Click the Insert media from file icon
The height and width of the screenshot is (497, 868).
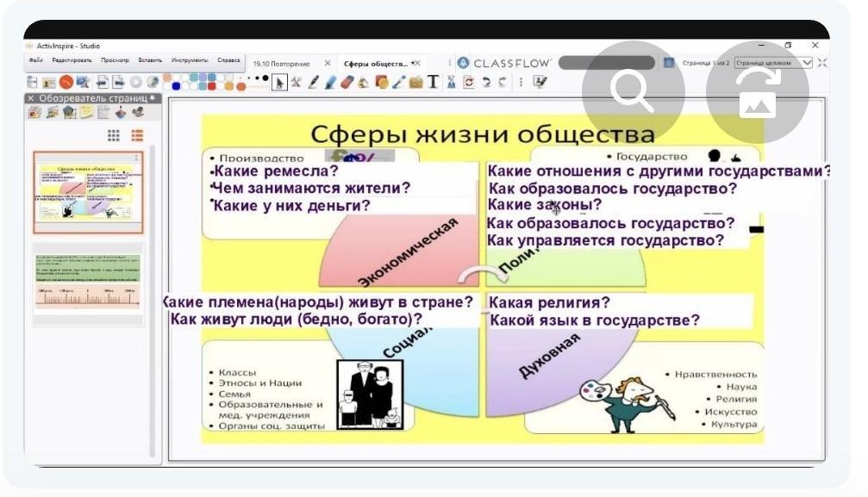[x=415, y=83]
